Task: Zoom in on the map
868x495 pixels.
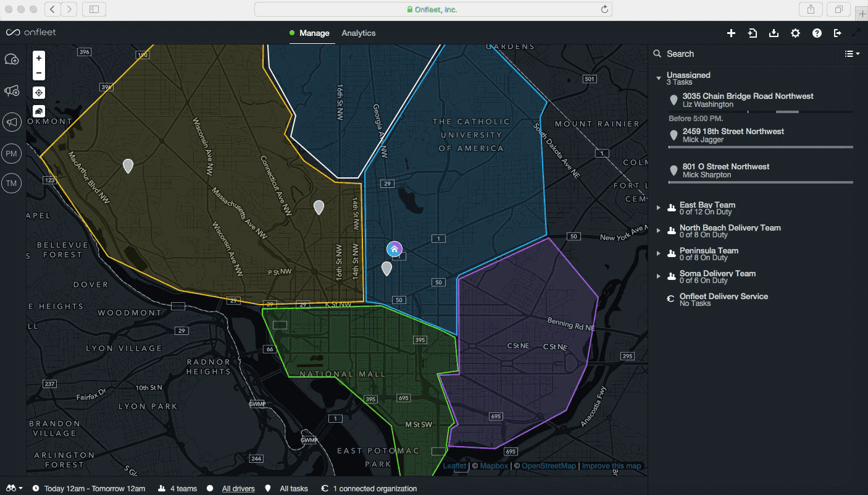Action: (39, 58)
